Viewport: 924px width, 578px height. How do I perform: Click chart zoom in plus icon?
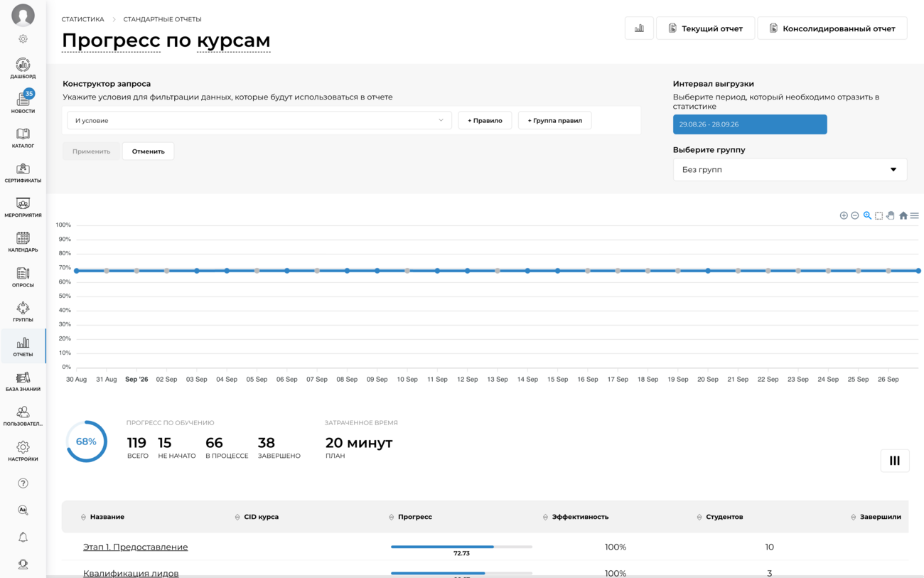click(x=844, y=215)
